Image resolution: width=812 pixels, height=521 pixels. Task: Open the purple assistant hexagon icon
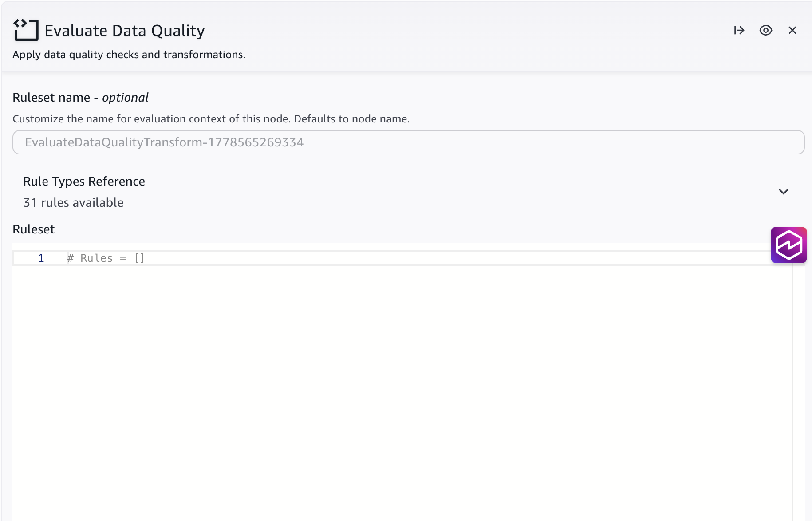click(788, 245)
